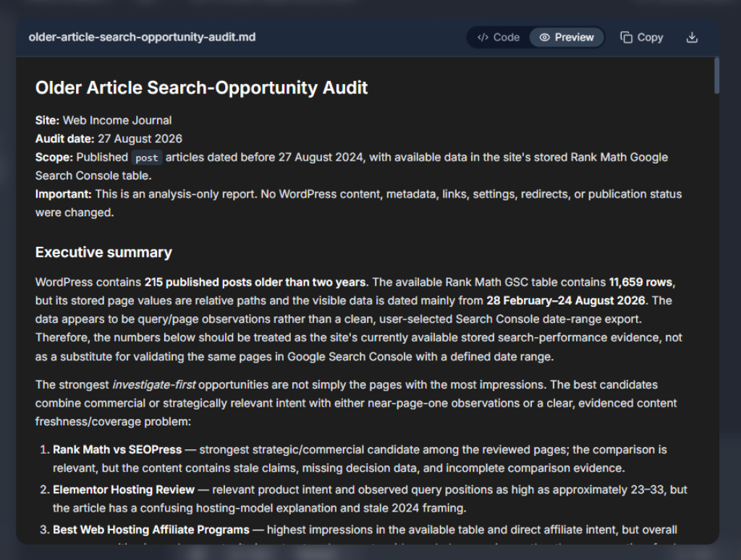Click the Scope: label
The height and width of the screenshot is (560, 741).
tap(54, 158)
